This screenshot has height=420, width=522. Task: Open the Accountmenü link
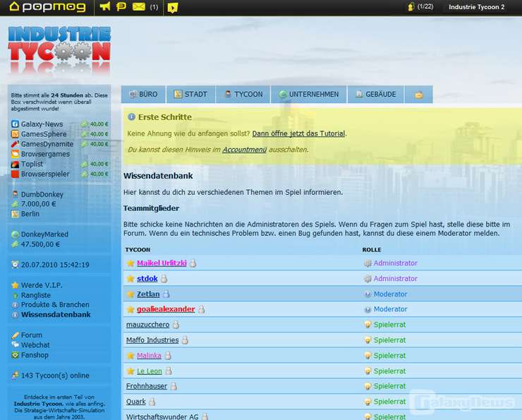click(x=244, y=150)
